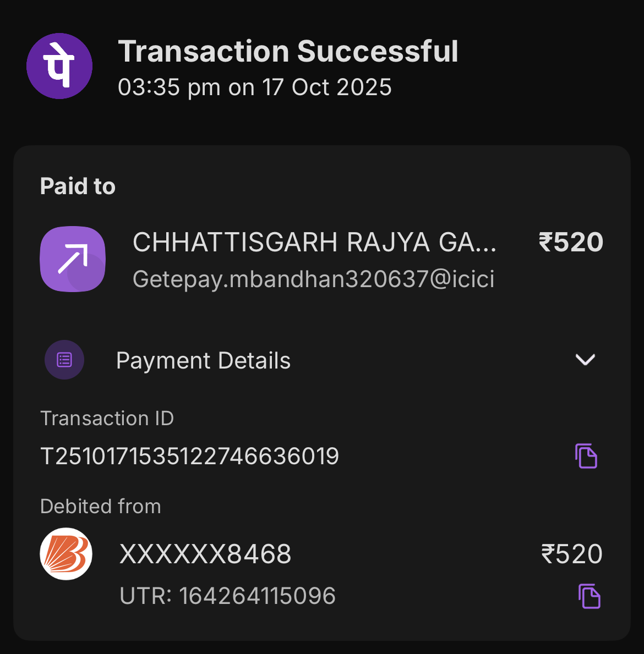Select the debited account XXXXXX8468
This screenshot has width=644, height=654.
click(205, 554)
